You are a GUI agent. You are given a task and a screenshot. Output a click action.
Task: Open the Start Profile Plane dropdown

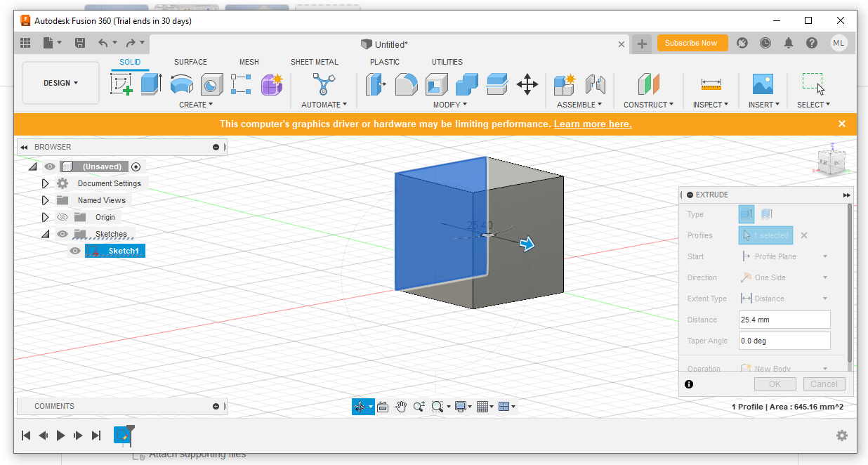coord(785,256)
